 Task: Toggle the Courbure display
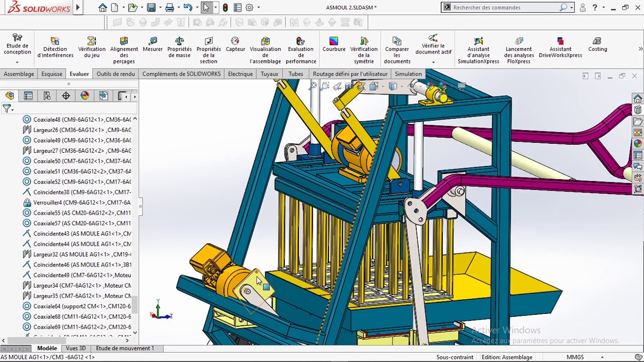tap(334, 44)
